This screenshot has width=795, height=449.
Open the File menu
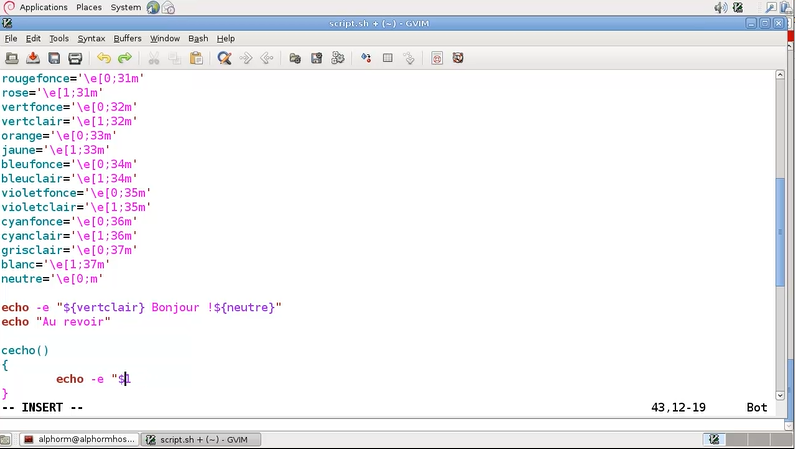(x=11, y=38)
